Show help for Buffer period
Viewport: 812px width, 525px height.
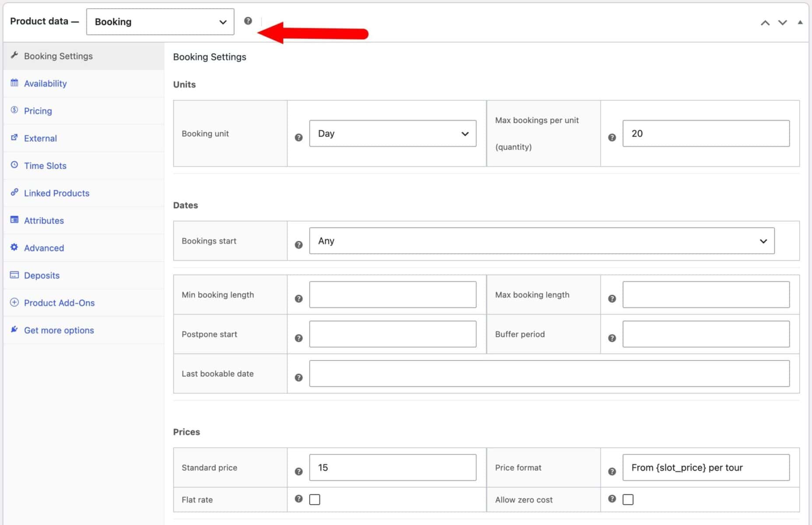612,338
